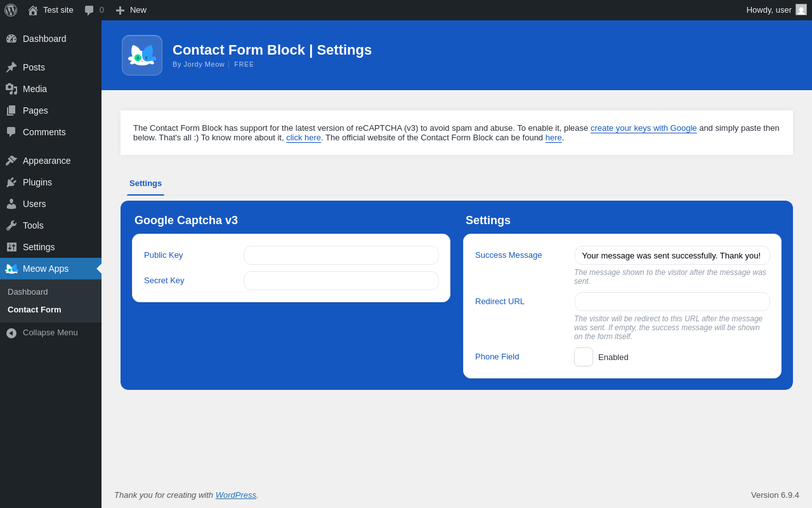Click the WordPress logo icon
The image size is (812, 508).
(x=11, y=10)
